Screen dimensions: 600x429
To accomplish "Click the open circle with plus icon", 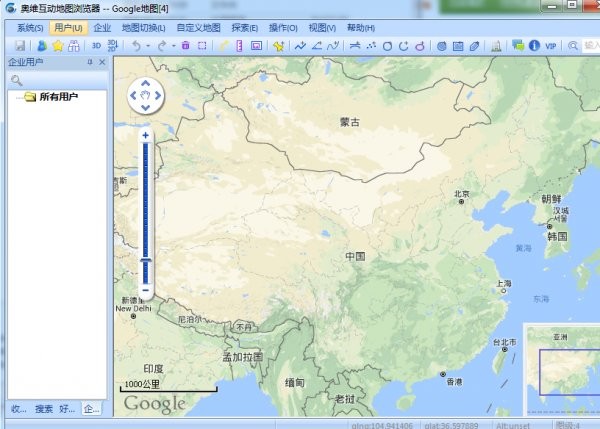I will coord(403,46).
